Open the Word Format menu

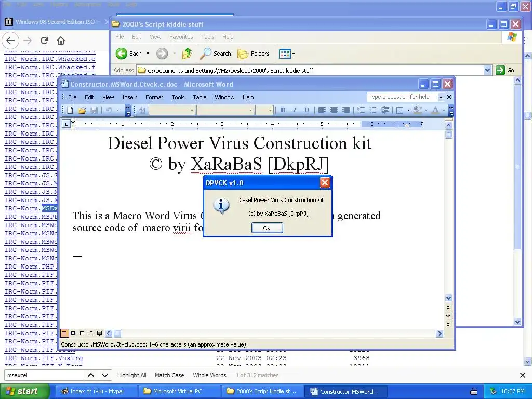154,97
